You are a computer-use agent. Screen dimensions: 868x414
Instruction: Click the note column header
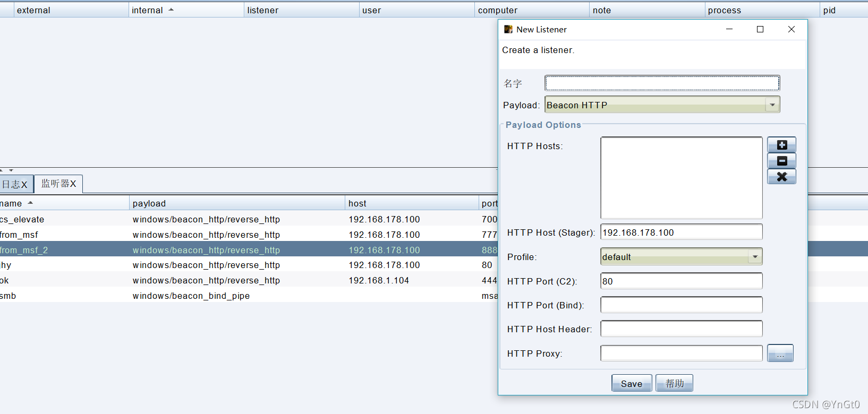click(647, 10)
